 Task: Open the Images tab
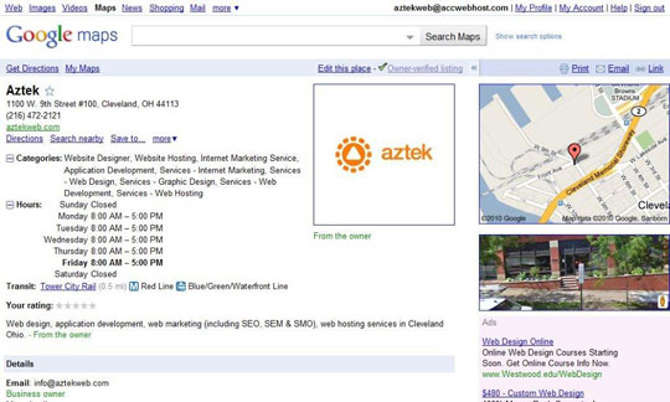(x=42, y=8)
